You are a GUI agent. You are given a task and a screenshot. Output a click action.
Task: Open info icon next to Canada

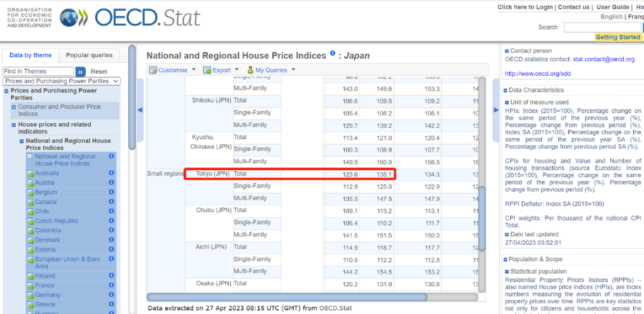(111, 201)
